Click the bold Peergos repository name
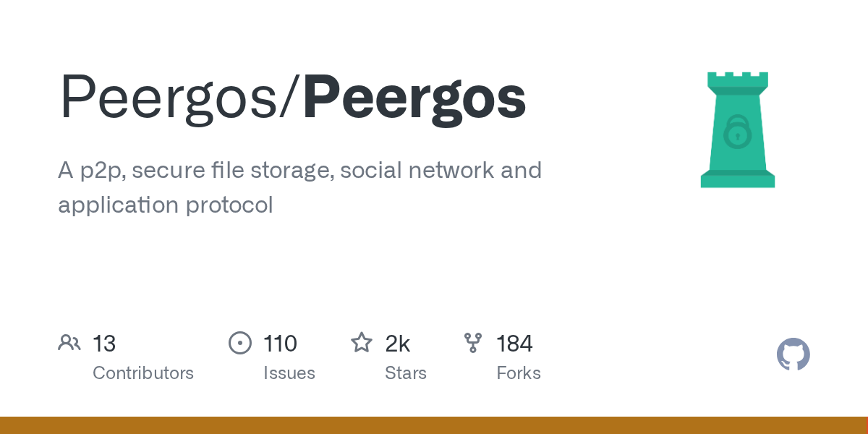This screenshot has width=868, height=434. click(414, 98)
